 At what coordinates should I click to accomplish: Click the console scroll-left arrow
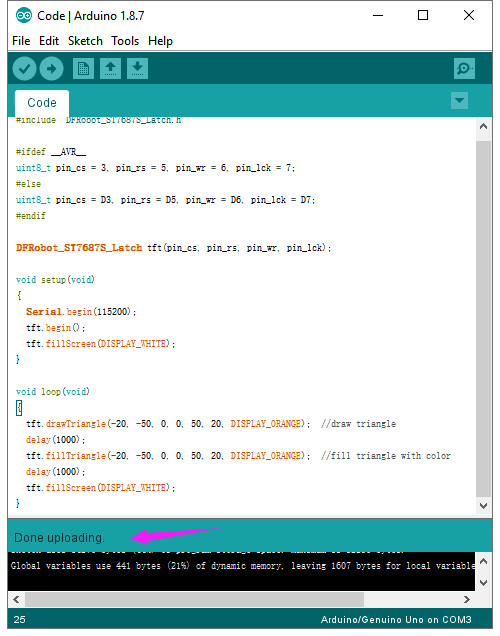pyautogui.click(x=16, y=599)
